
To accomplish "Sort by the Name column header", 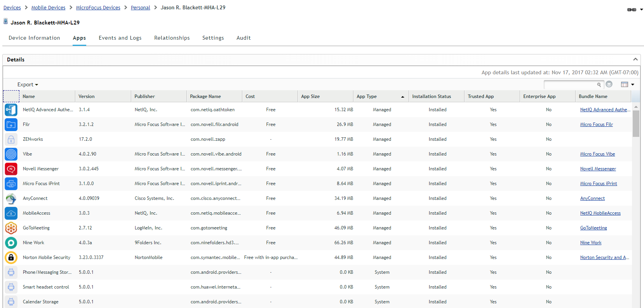I will pyautogui.click(x=47, y=96).
